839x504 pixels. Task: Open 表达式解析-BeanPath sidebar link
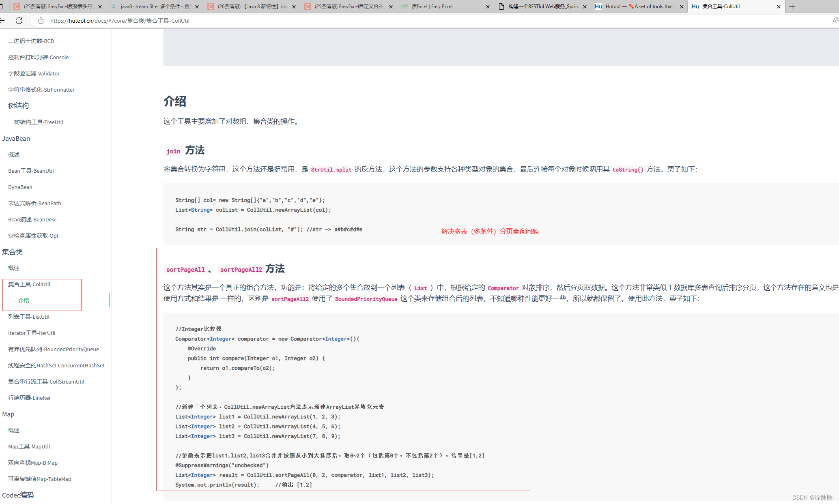click(34, 203)
